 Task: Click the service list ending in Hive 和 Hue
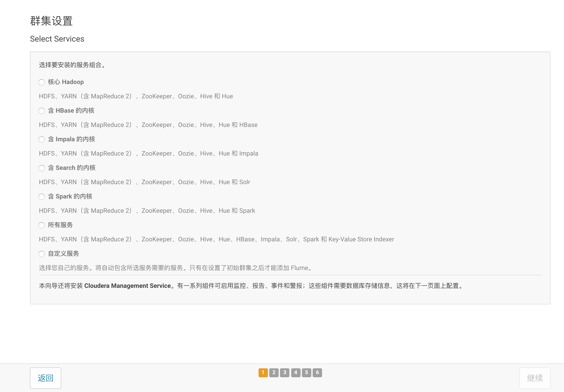click(x=136, y=96)
